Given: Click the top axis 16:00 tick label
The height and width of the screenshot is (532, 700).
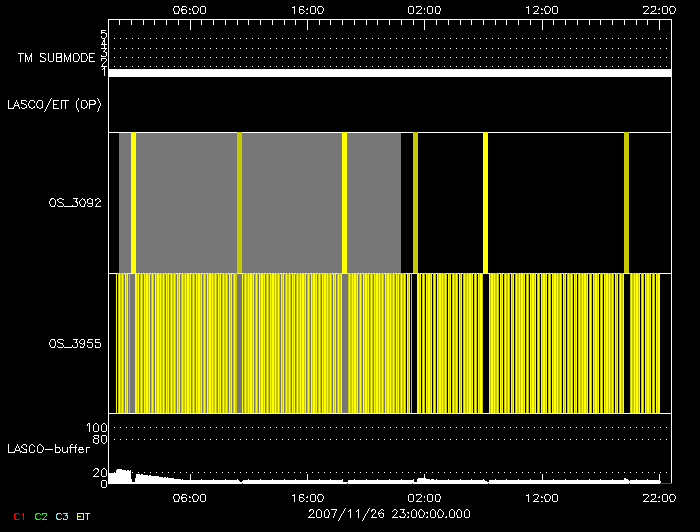Looking at the screenshot, I should point(307,9).
